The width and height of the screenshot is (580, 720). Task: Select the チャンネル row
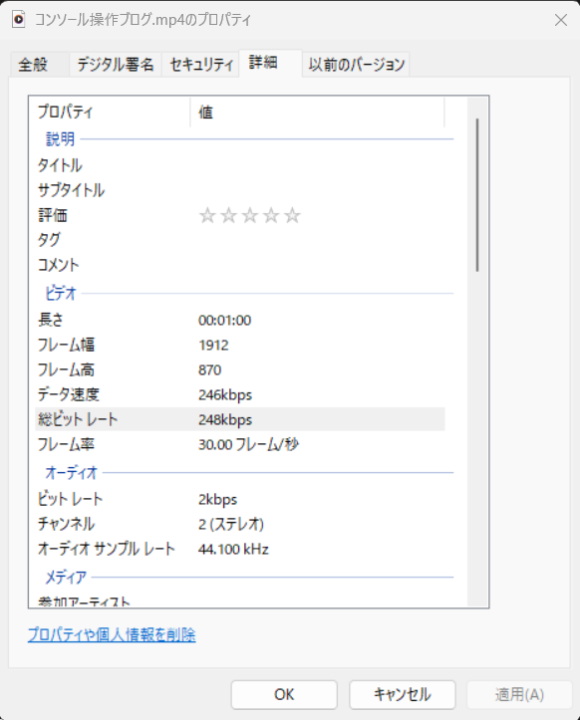[x=240, y=523]
